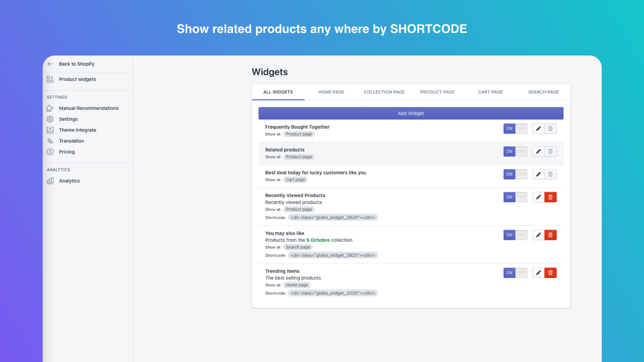This screenshot has height=362, width=644.
Task: Click the Back to Shopify arrow icon
Action: 50,64
